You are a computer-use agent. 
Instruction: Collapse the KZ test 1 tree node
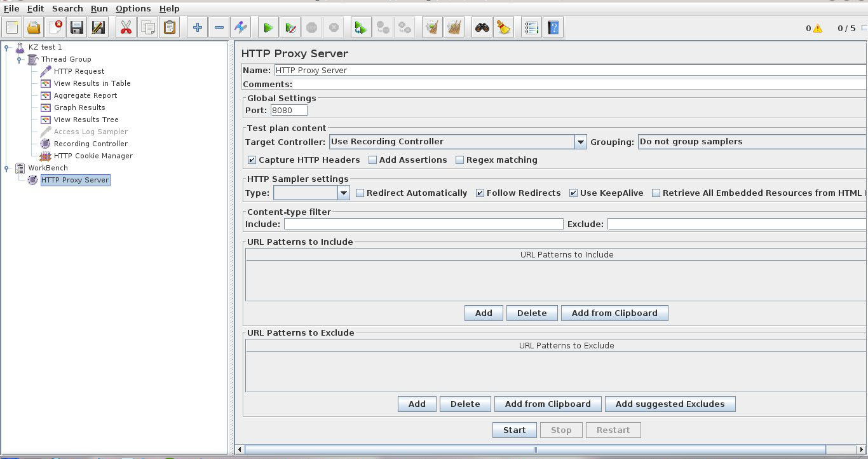[6, 47]
